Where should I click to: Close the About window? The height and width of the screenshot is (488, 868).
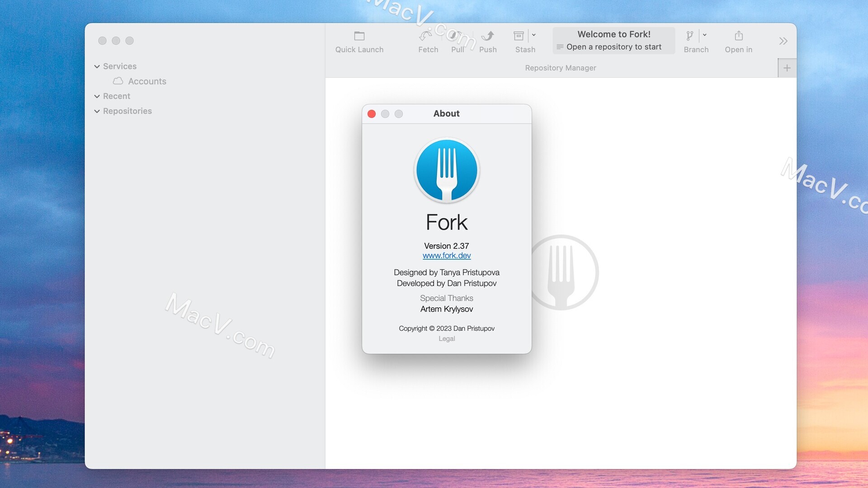point(372,114)
